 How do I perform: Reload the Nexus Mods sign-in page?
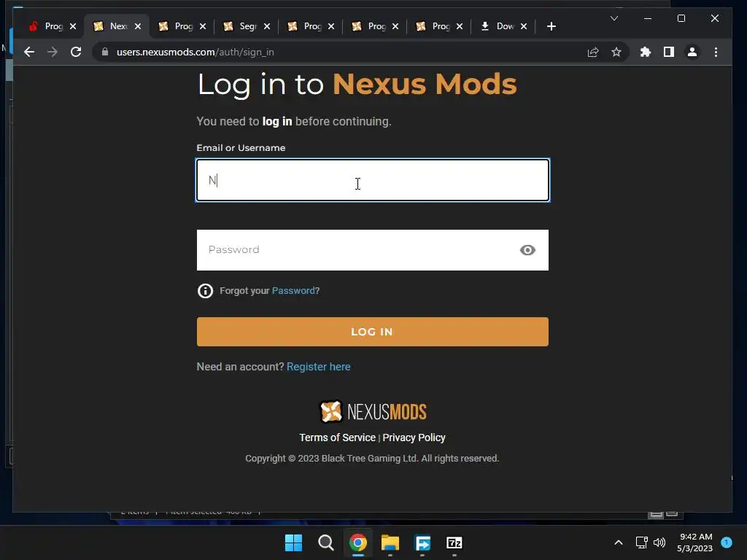click(x=76, y=52)
